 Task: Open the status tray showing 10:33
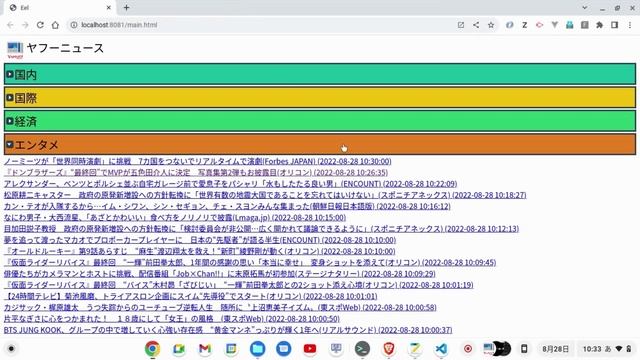click(x=607, y=349)
